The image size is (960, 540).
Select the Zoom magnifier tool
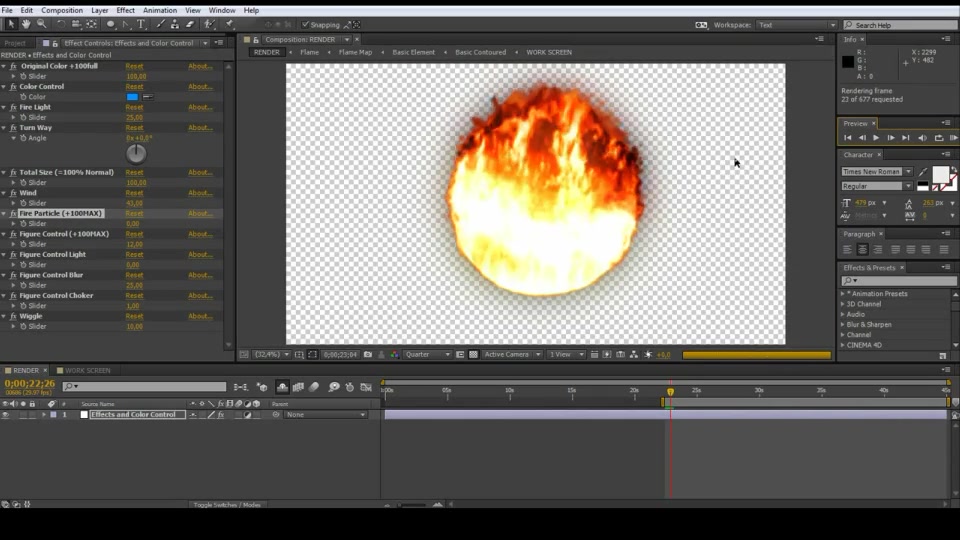(x=42, y=24)
